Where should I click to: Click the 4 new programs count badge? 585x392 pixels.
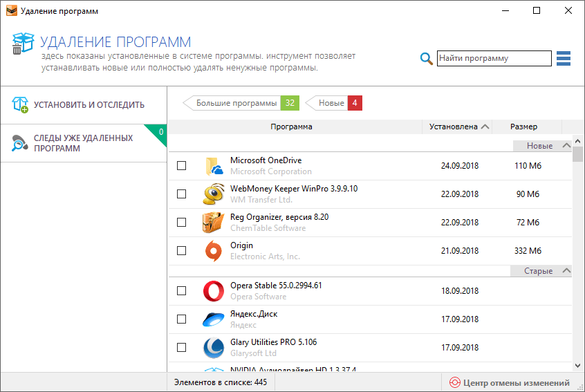click(355, 103)
